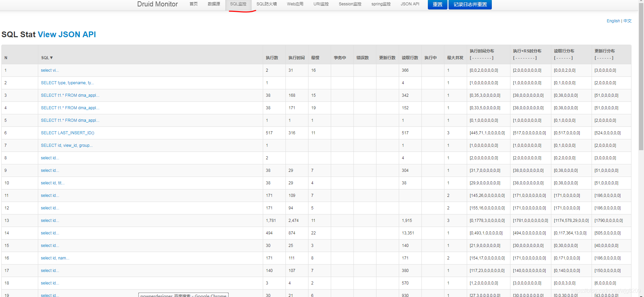Image resolution: width=644 pixels, height=297 pixels.
Task: Click histogram [445,71,1,0,0,0,0,0] in row 6
Action: click(x=487, y=133)
